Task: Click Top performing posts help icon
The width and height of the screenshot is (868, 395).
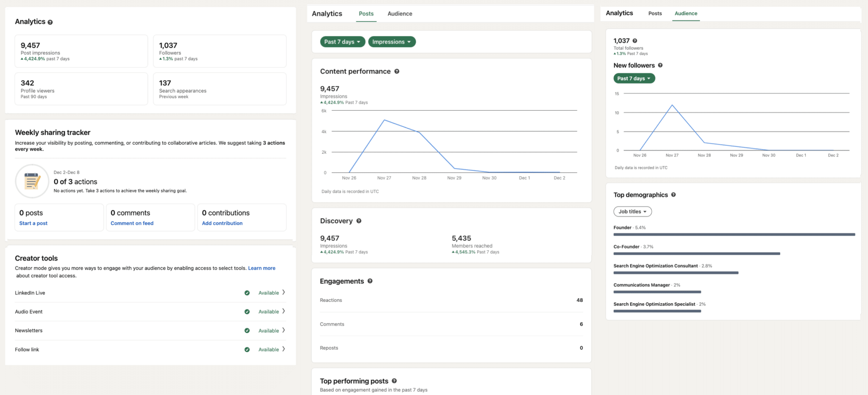Action: point(394,381)
